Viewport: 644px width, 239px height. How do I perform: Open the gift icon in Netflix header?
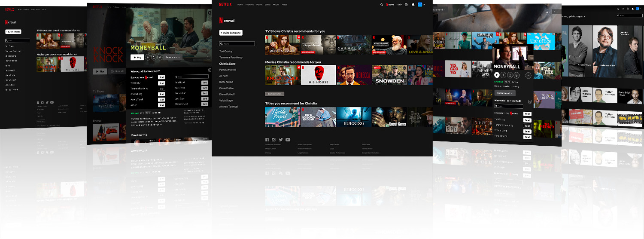coord(406,4)
